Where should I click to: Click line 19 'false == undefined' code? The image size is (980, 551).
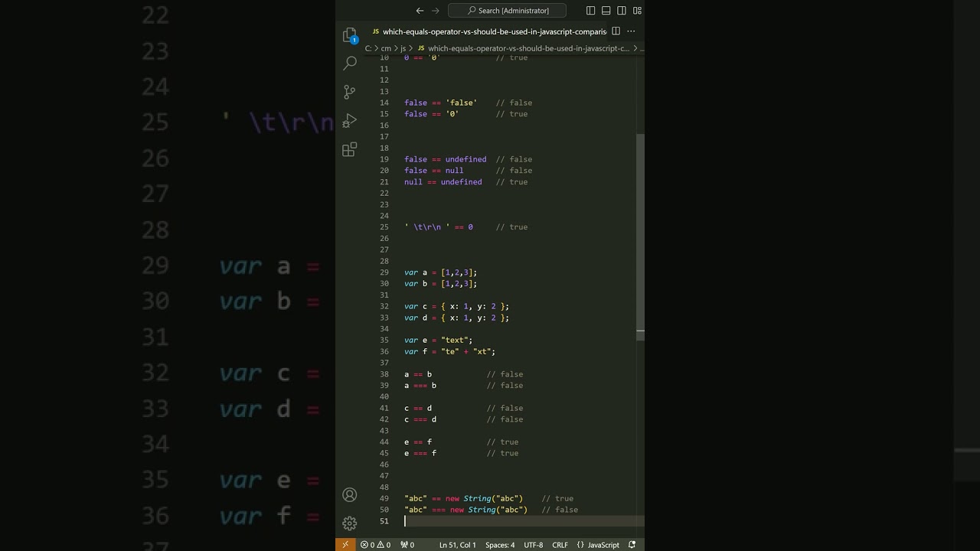pyautogui.click(x=446, y=159)
